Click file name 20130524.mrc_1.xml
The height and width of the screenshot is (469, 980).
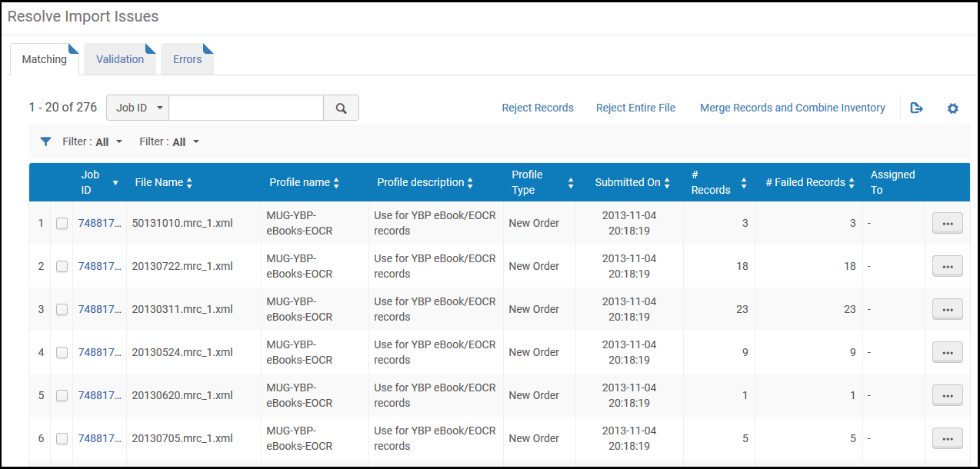coord(182,352)
